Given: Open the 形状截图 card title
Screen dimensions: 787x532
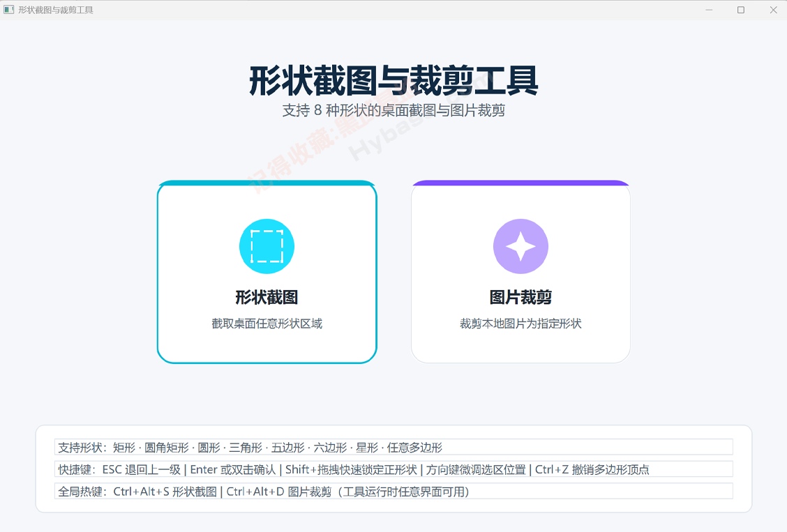Looking at the screenshot, I should pos(267,297).
